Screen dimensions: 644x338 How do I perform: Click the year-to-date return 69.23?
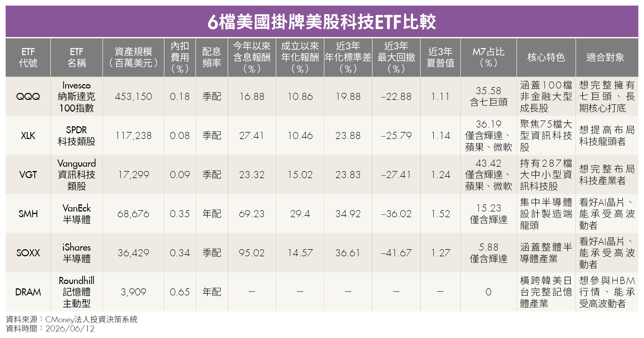[252, 214]
